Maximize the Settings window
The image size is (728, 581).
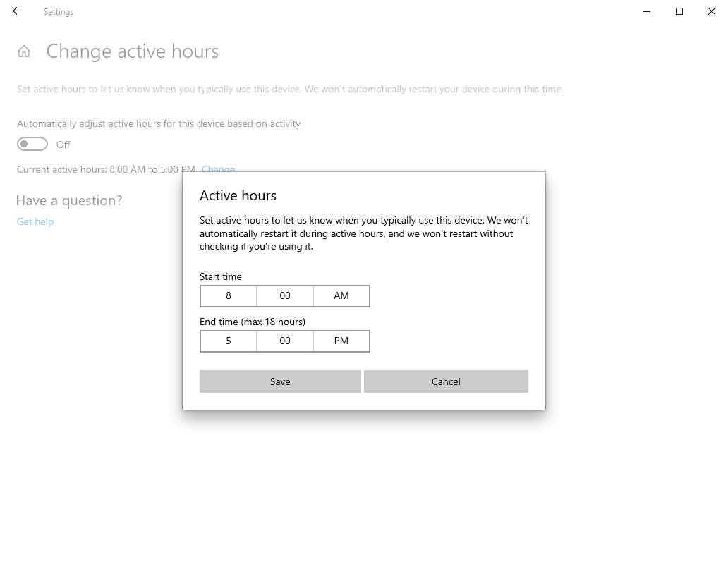click(679, 11)
